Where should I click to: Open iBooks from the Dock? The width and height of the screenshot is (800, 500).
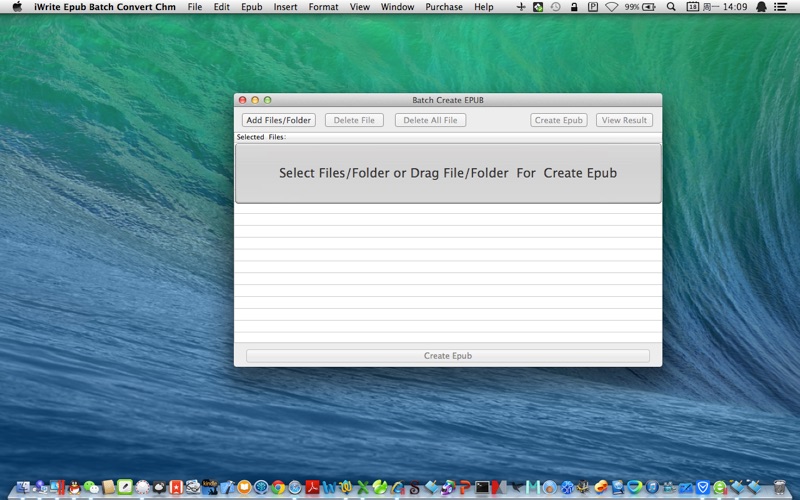pos(244,487)
